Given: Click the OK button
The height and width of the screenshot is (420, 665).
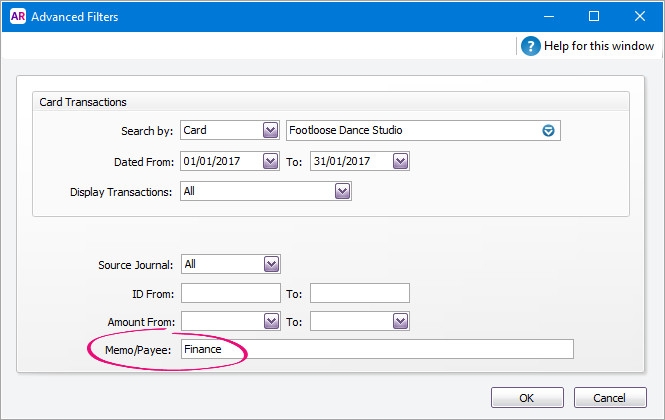Looking at the screenshot, I should coord(527,397).
